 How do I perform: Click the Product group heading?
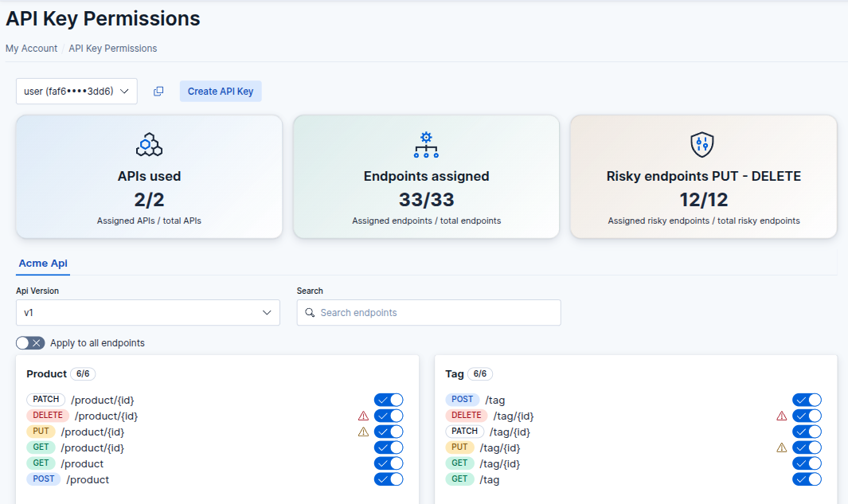[46, 373]
